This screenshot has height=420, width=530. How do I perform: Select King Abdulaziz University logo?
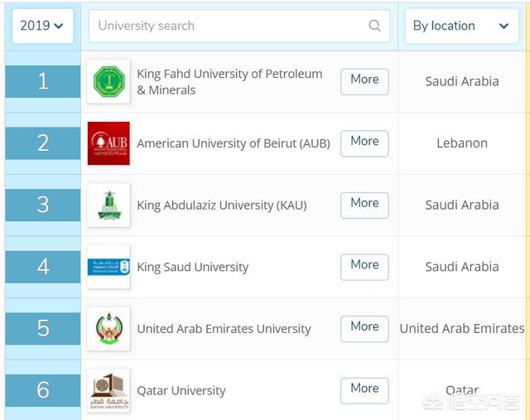tap(108, 205)
